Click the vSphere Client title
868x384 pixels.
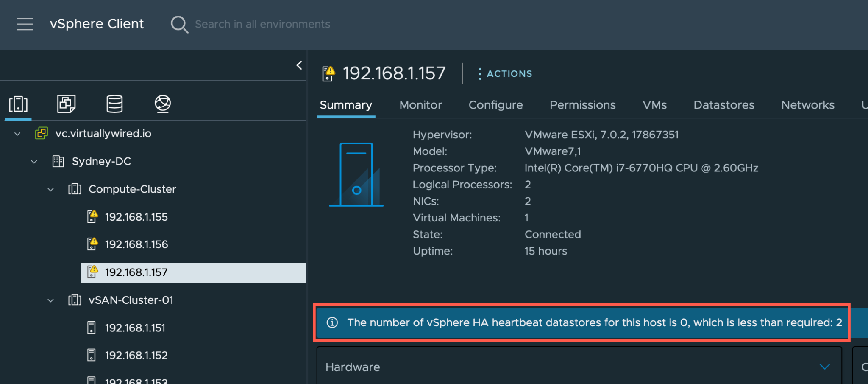coord(97,24)
